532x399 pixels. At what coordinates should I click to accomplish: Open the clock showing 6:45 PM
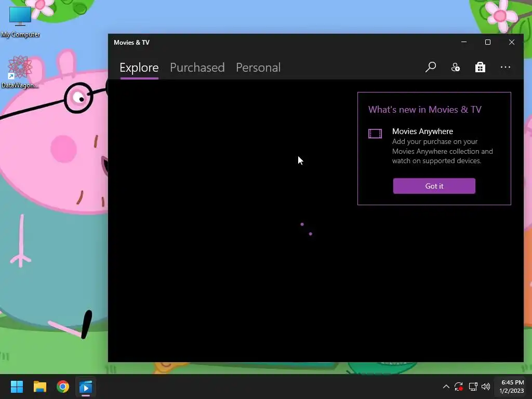click(512, 387)
